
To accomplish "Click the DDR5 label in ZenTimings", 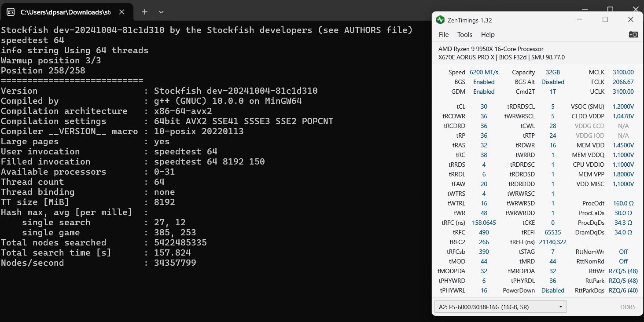I will 627,307.
